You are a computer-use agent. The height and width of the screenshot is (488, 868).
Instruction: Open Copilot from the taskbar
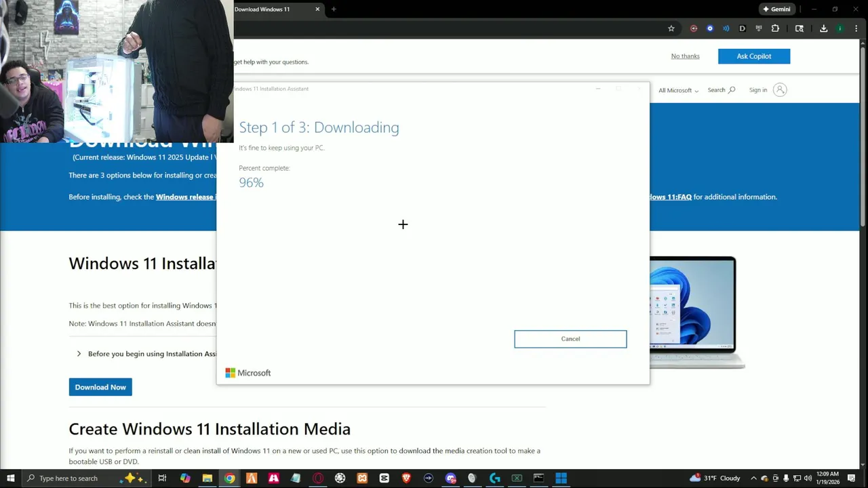coord(185,478)
